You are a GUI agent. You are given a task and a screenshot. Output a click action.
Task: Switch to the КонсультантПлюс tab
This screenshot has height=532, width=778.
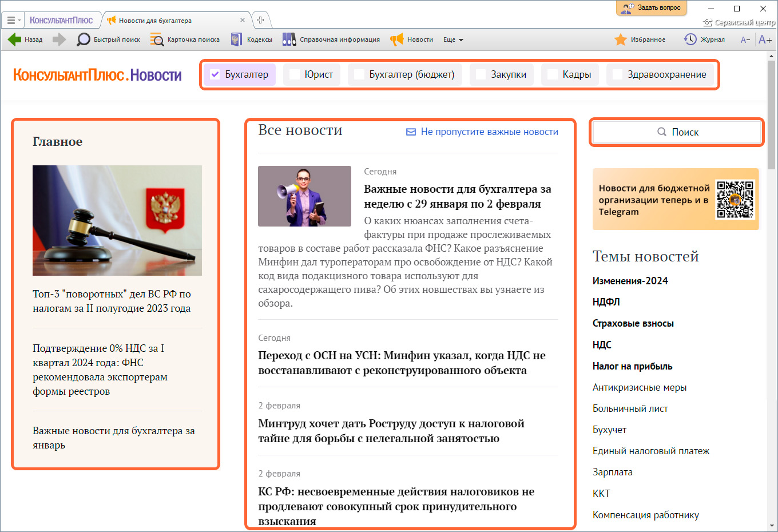point(61,20)
